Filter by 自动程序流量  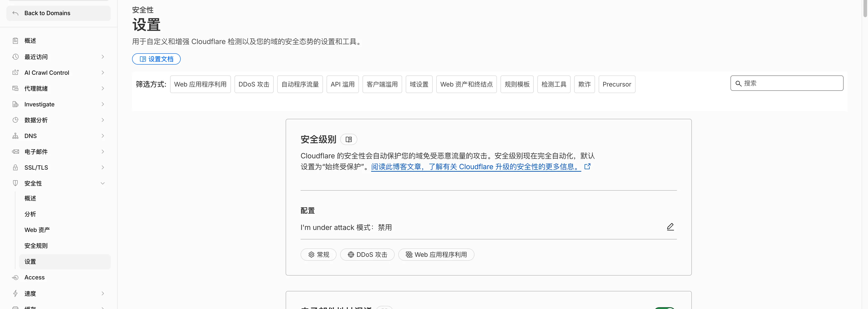(300, 84)
